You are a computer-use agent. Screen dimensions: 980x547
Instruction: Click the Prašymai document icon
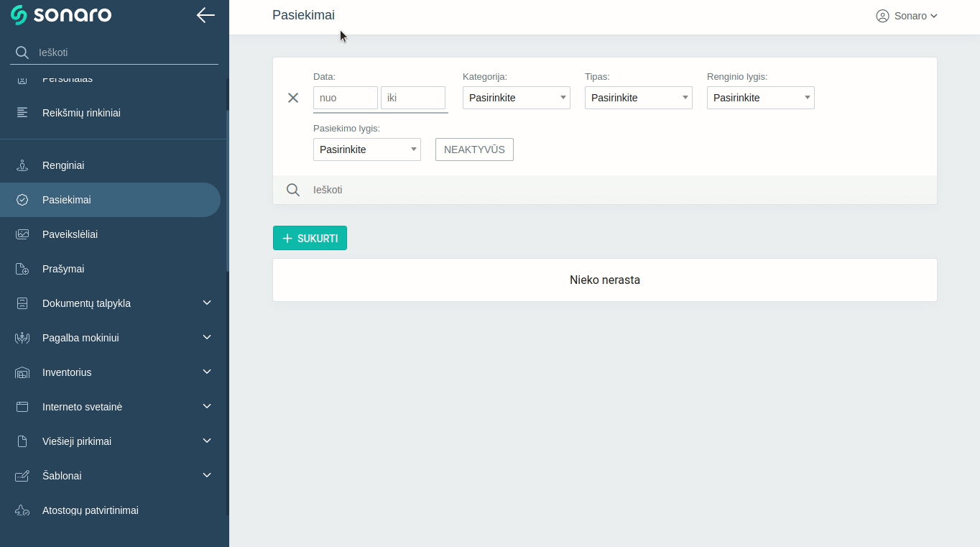[22, 269]
